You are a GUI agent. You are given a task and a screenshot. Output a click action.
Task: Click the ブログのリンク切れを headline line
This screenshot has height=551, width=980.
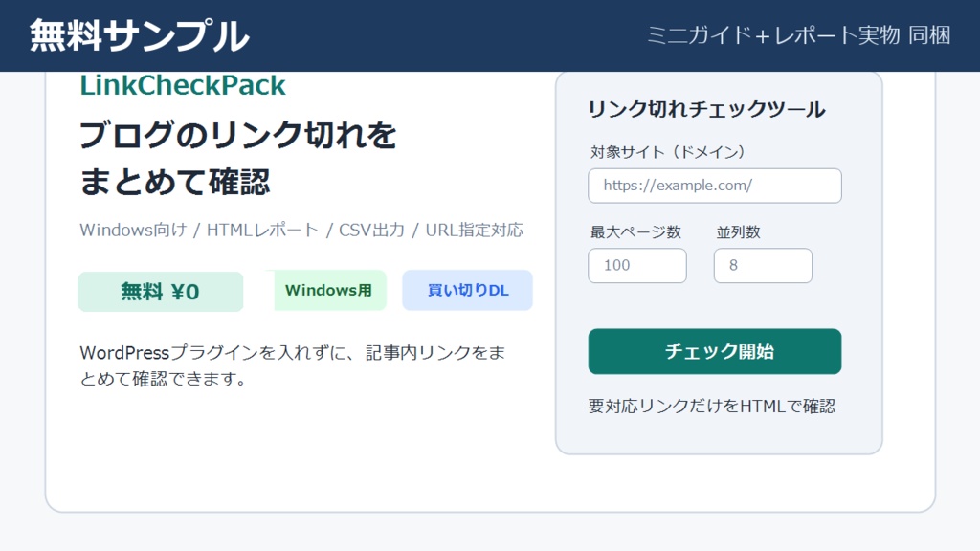pyautogui.click(x=238, y=135)
